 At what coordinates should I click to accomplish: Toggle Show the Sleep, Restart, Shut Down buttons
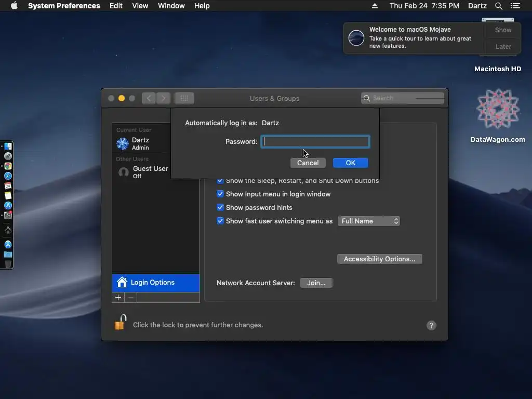point(220,180)
